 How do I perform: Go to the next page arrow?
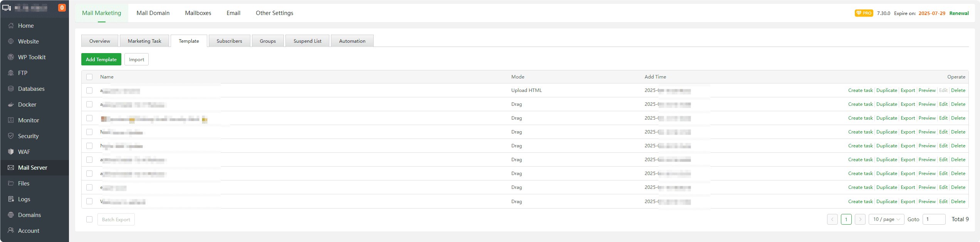coord(860,219)
